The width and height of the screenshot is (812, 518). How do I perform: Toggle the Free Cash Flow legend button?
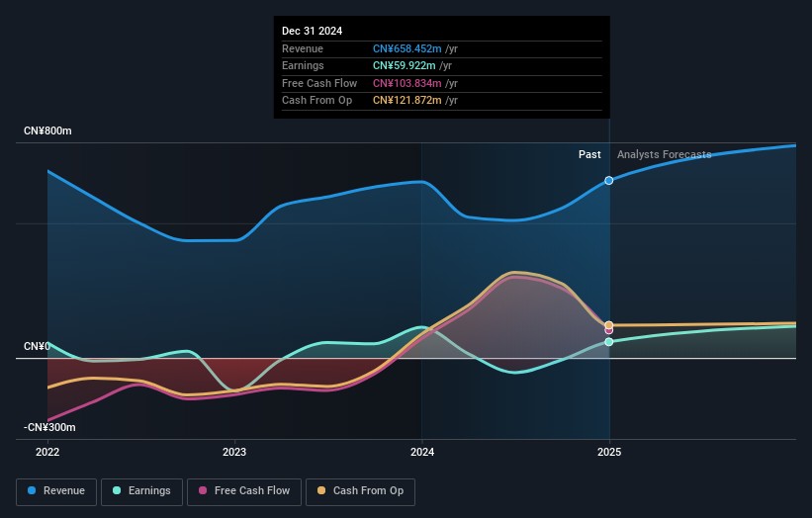coord(244,491)
